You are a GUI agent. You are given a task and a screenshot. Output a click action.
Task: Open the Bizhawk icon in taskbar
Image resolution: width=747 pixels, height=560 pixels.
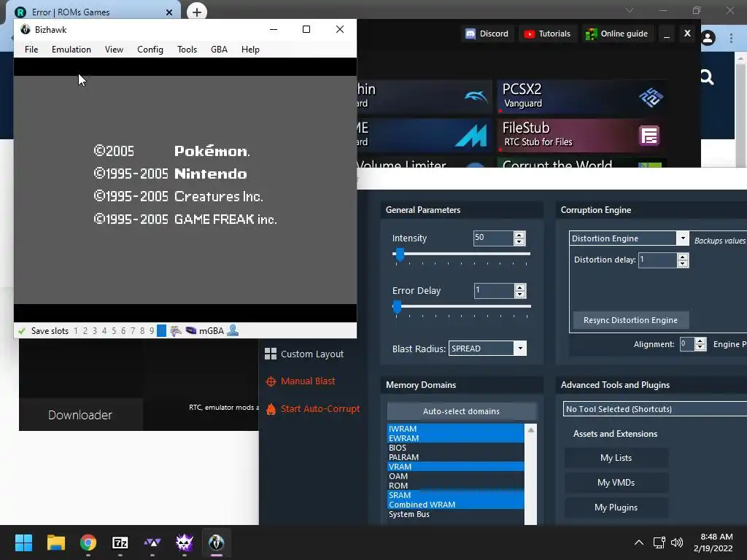point(216,542)
